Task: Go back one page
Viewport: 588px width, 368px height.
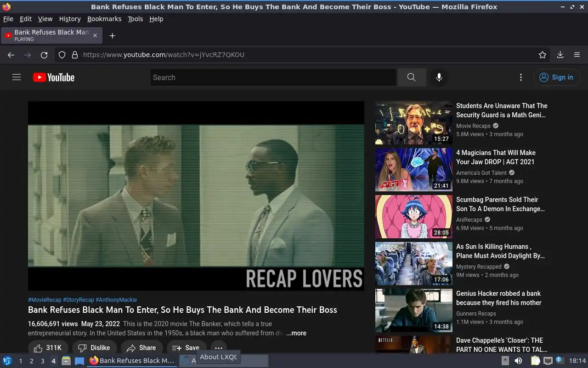Action: point(11,55)
